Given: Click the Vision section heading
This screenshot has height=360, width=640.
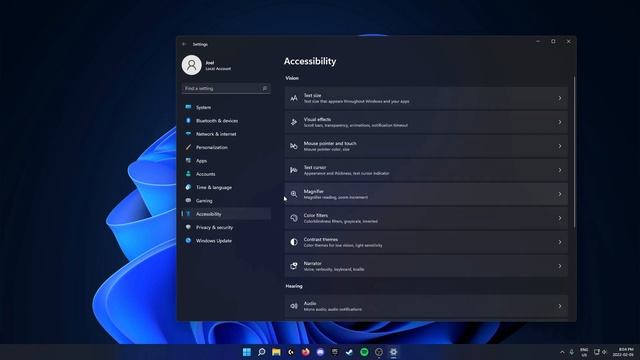Looking at the screenshot, I should [292, 78].
